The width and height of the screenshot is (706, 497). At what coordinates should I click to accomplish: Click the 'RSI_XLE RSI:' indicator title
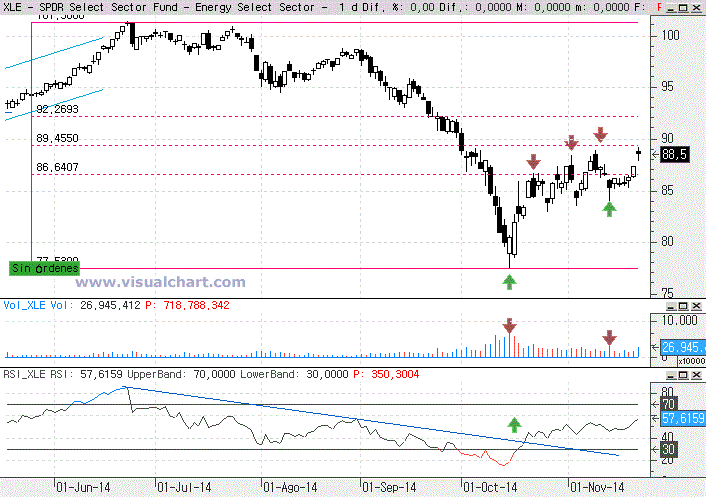coord(40,374)
